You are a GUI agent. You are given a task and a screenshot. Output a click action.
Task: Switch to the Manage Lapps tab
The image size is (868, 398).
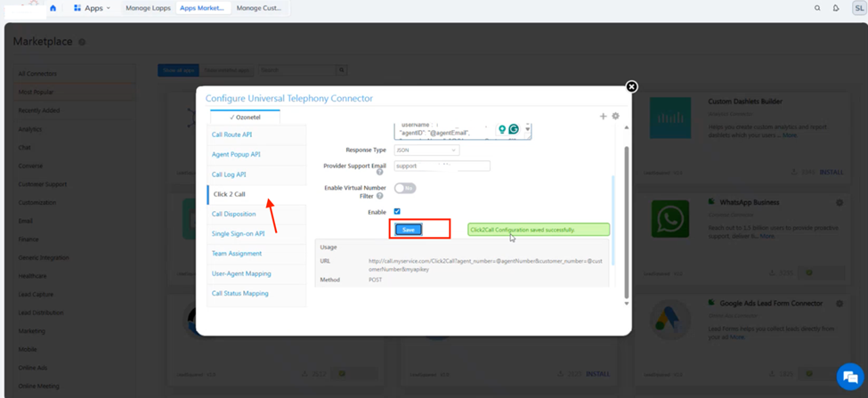coord(148,8)
